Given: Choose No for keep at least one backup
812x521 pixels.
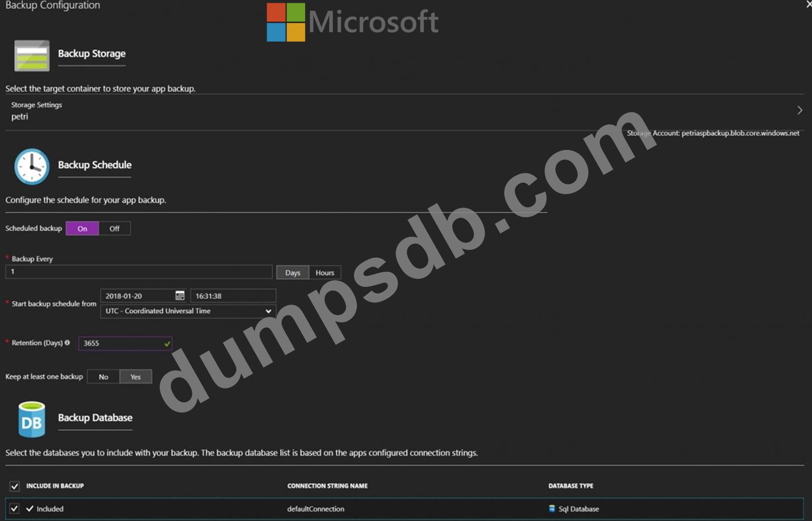Looking at the screenshot, I should (103, 377).
